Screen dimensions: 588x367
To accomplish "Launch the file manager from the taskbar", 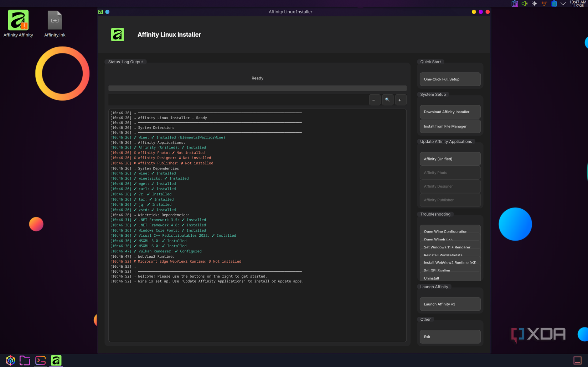I will tap(25, 360).
